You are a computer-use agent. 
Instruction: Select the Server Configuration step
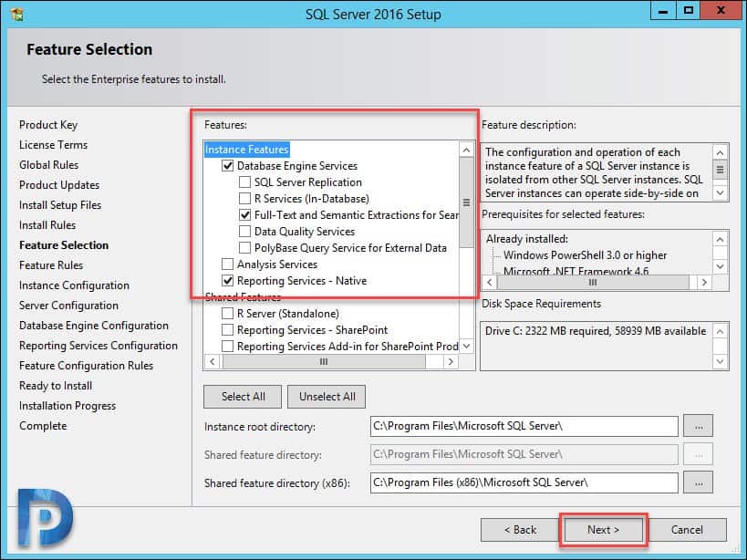click(x=68, y=306)
